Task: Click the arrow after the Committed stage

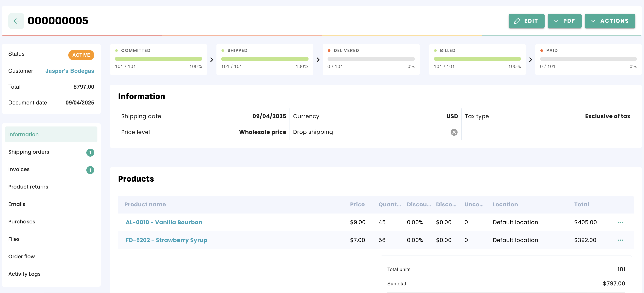Action: (211, 59)
